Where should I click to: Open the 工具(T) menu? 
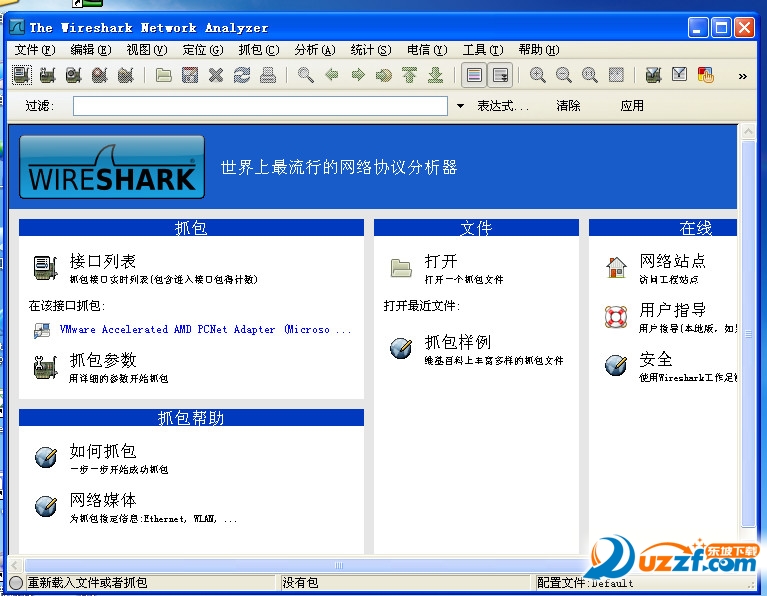click(x=483, y=50)
